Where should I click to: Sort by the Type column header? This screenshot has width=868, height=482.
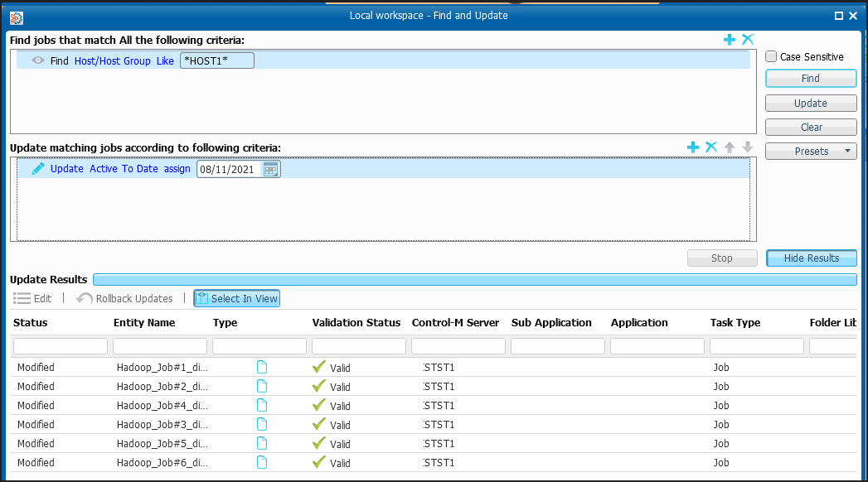coord(225,323)
